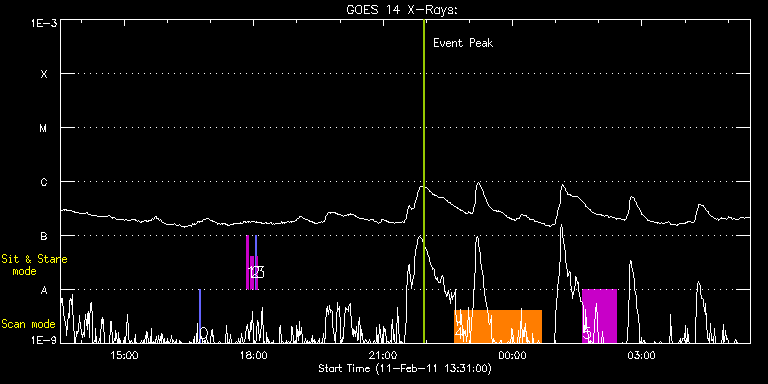Click the Event Peak text label
Viewport: 768px width, 384px height.
(x=463, y=43)
